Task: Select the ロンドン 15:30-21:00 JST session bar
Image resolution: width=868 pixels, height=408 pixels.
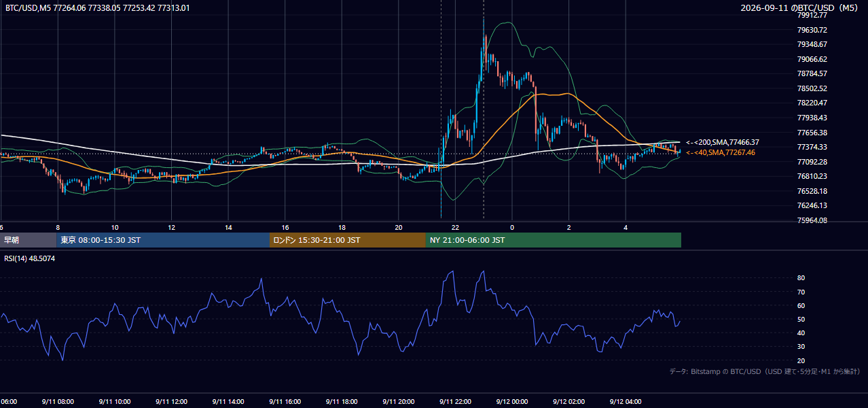Action: click(x=348, y=240)
